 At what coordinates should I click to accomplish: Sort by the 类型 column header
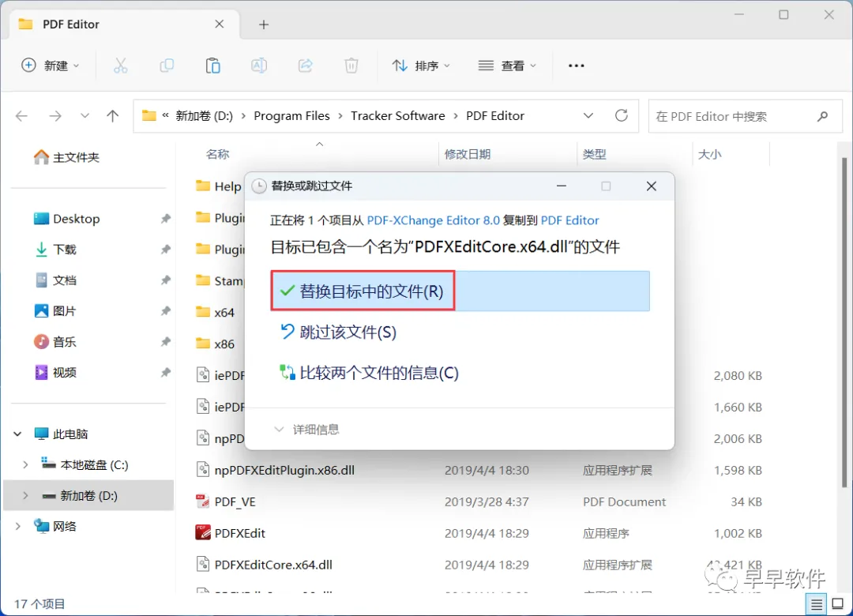click(594, 155)
